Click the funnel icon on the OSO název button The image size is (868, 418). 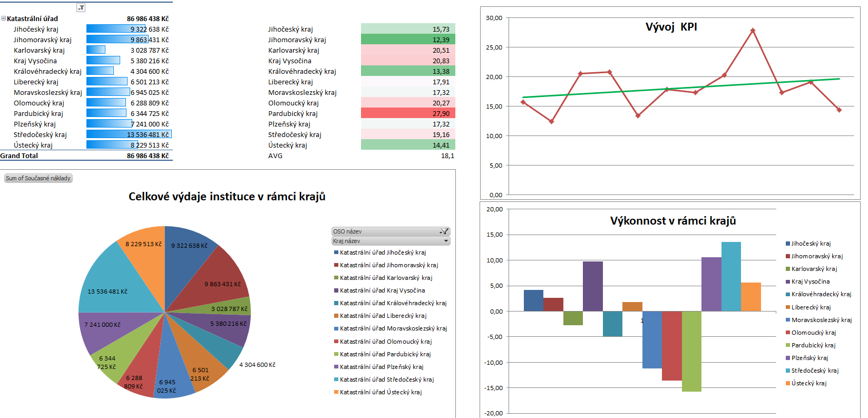[444, 231]
